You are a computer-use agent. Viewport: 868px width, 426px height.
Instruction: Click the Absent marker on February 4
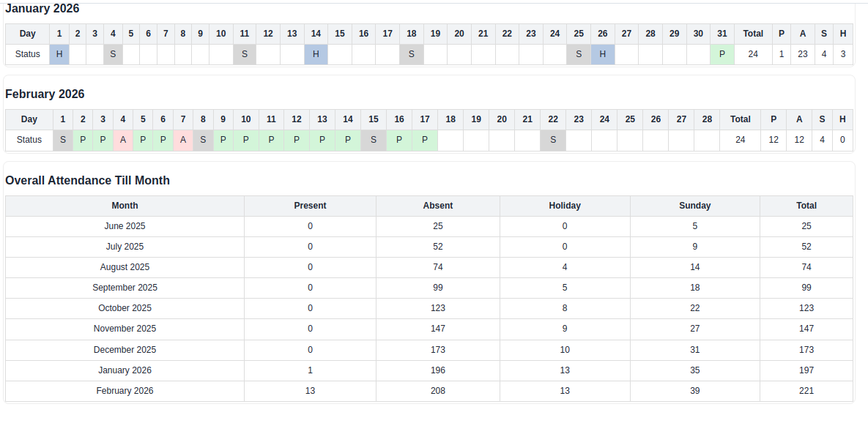coord(122,139)
